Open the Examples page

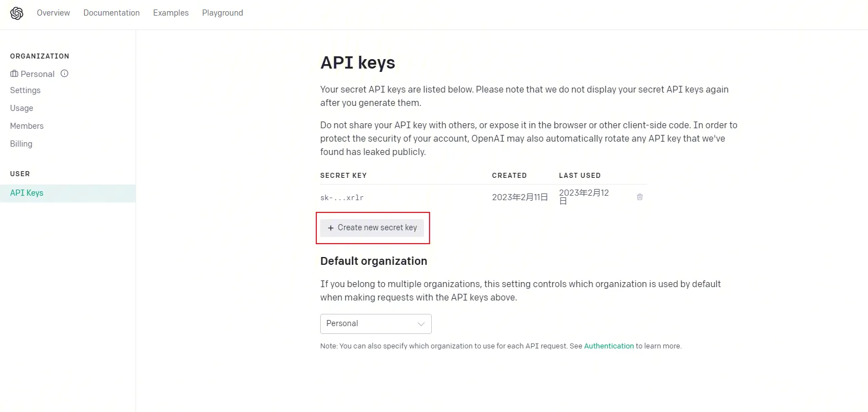171,13
